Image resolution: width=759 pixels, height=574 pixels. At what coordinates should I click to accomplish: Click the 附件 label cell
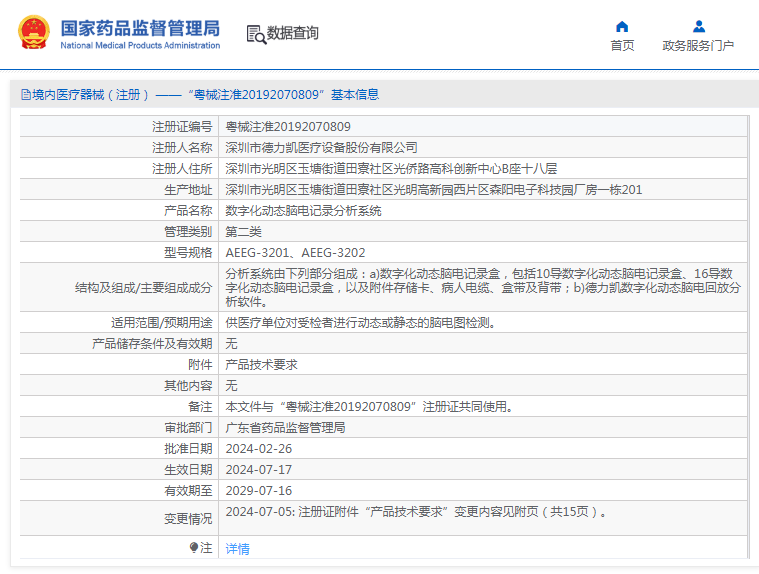point(119,364)
